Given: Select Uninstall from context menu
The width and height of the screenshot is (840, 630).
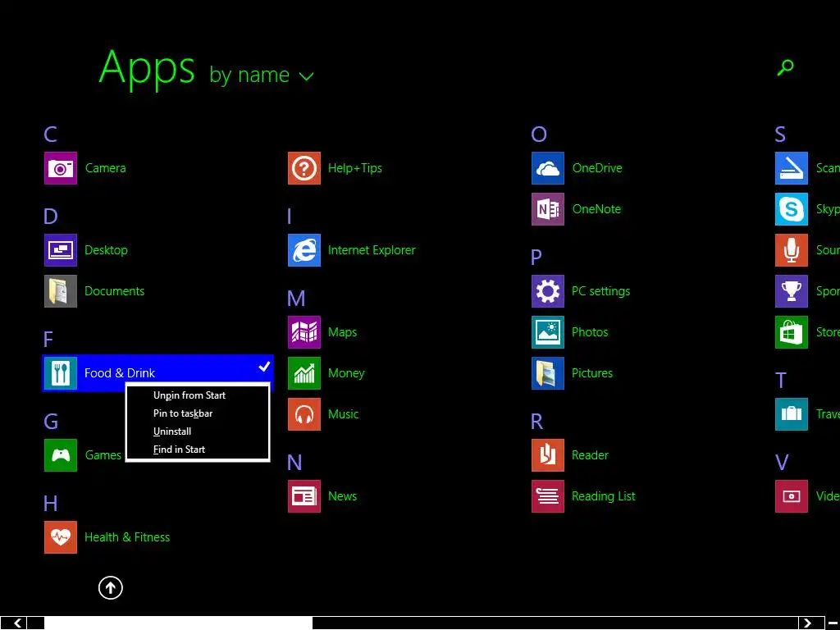Looking at the screenshot, I should point(172,431).
